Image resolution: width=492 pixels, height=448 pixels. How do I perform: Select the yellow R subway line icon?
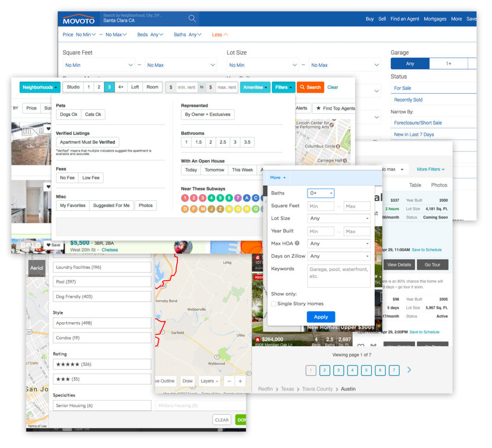[246, 209]
